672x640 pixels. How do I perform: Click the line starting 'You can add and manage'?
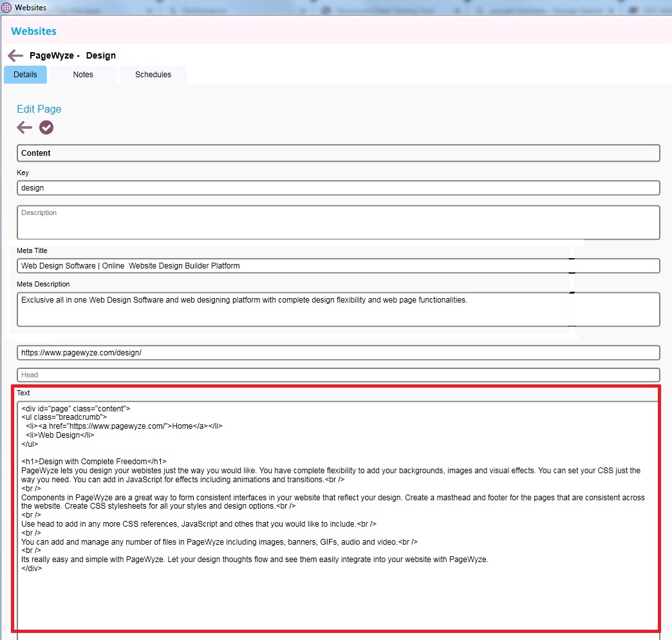219,542
